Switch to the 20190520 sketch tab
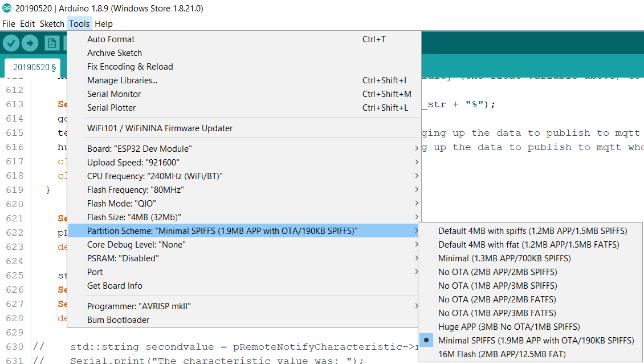This screenshot has height=364, width=644. coord(32,67)
